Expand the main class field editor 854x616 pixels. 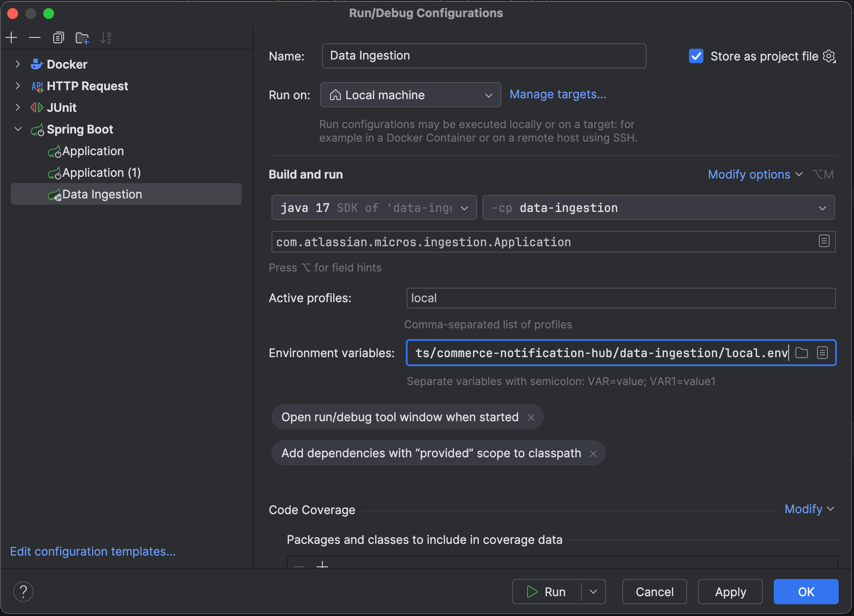[x=824, y=241]
